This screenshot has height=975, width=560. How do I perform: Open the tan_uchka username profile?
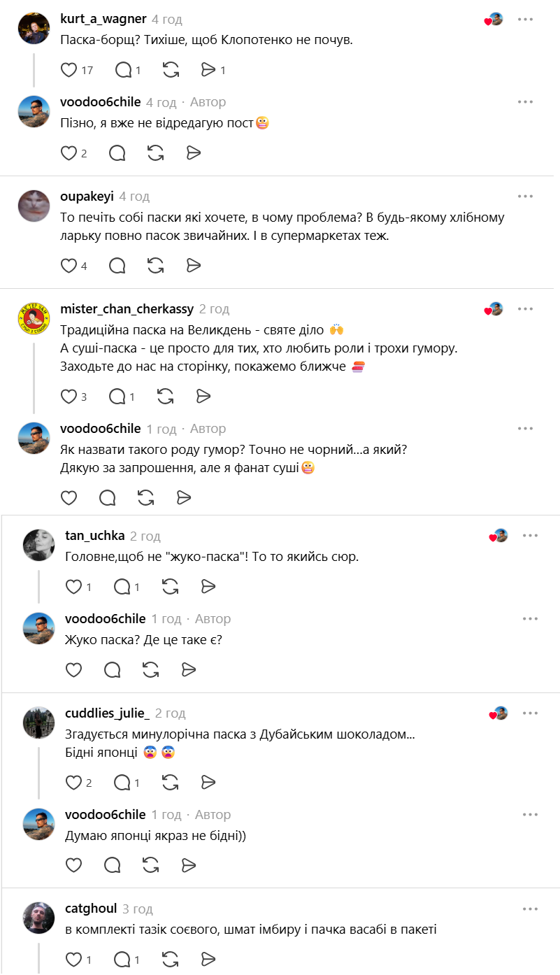click(x=94, y=536)
